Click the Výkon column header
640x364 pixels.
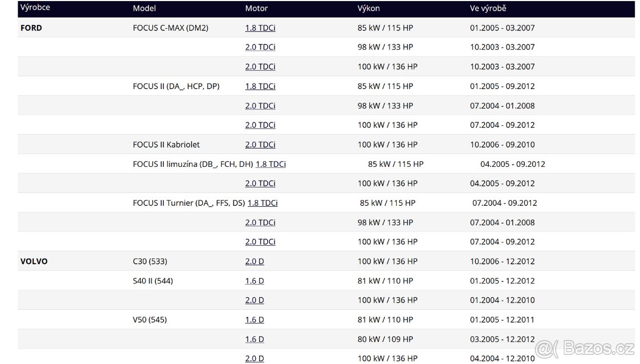point(369,8)
